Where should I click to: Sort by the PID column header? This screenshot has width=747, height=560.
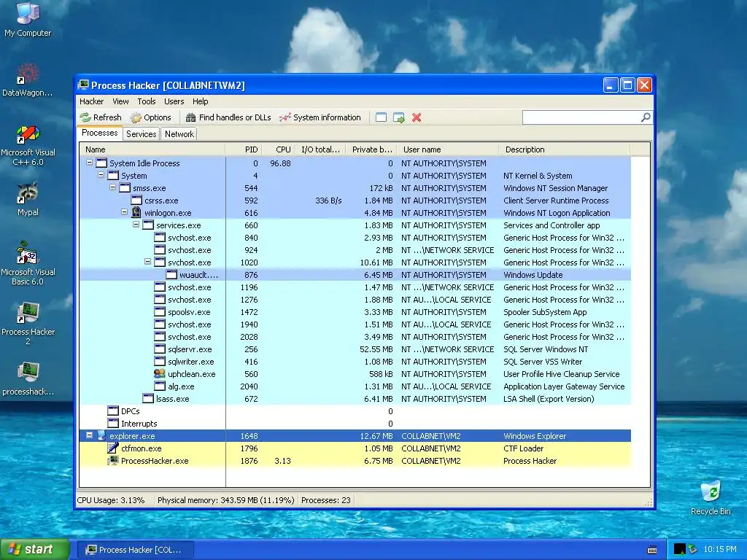click(x=244, y=149)
